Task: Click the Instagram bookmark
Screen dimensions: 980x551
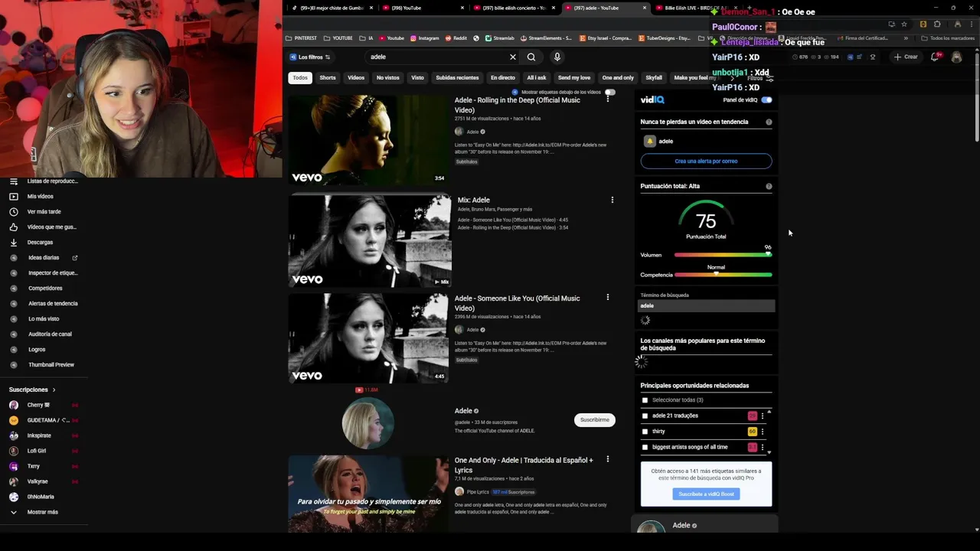Action: coord(424,37)
